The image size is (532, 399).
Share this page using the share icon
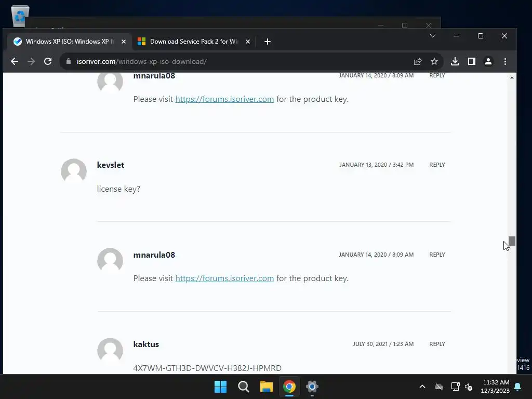coord(418,61)
